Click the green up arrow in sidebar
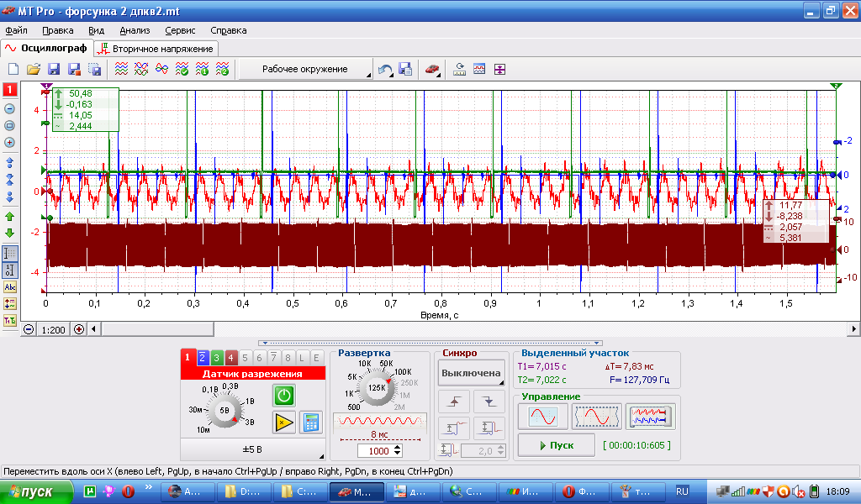861x504 pixels. click(x=9, y=217)
